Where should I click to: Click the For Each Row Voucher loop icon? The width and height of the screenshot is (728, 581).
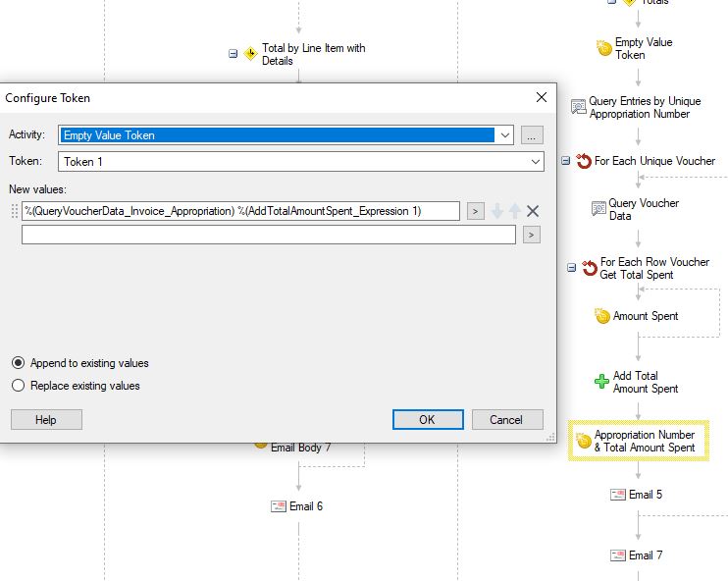pyautogui.click(x=590, y=268)
